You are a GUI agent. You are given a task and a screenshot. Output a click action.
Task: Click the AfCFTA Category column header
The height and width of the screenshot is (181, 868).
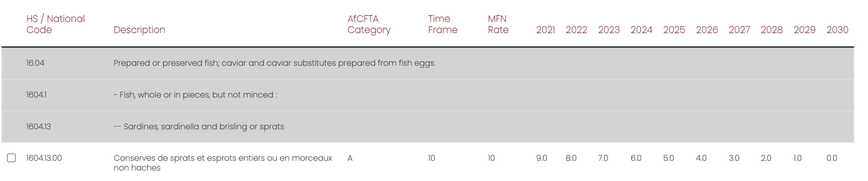tap(369, 24)
